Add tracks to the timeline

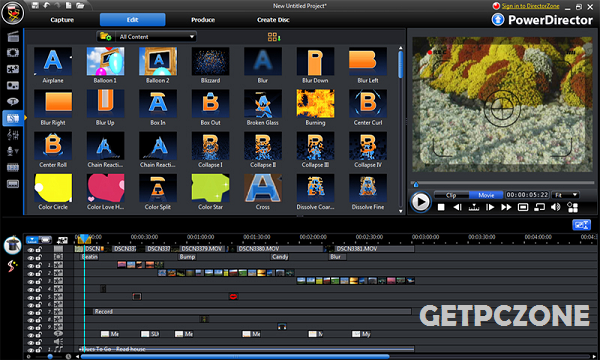(x=62, y=240)
